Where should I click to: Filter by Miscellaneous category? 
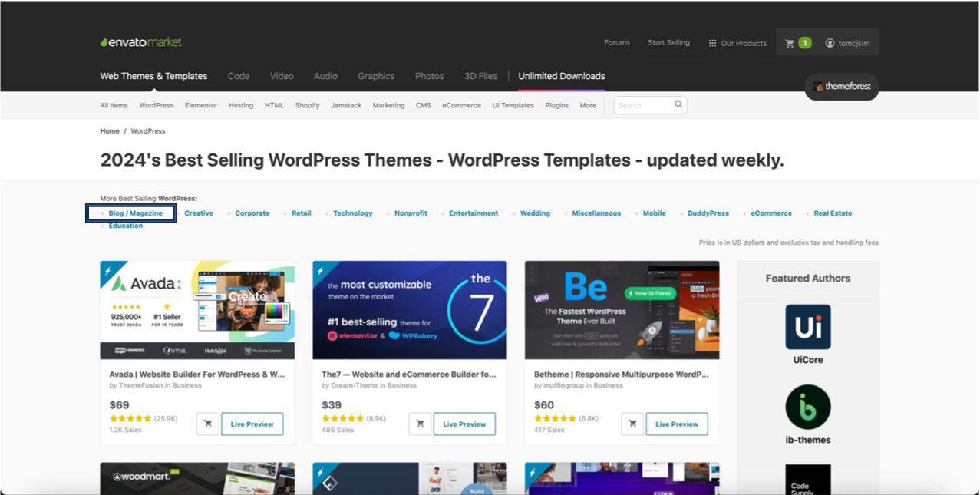tap(596, 213)
